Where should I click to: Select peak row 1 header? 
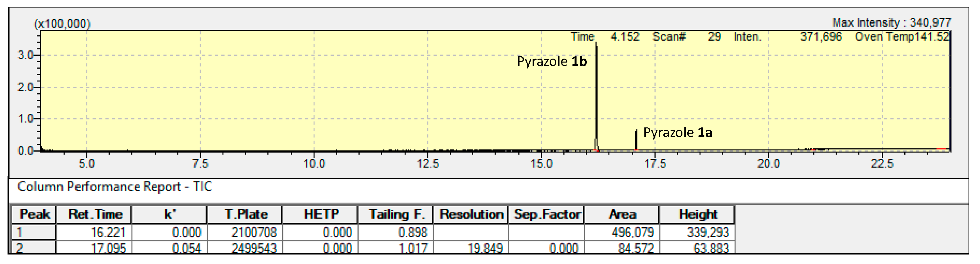(34, 233)
